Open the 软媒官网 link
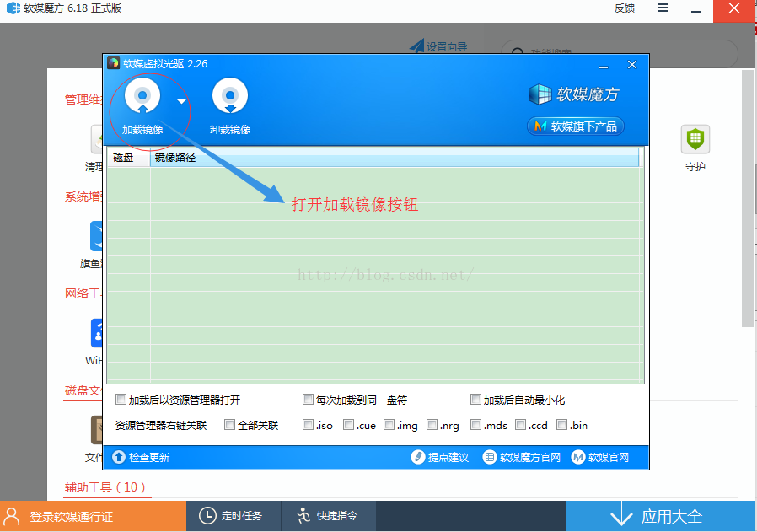The width and height of the screenshot is (757, 532). click(609, 457)
